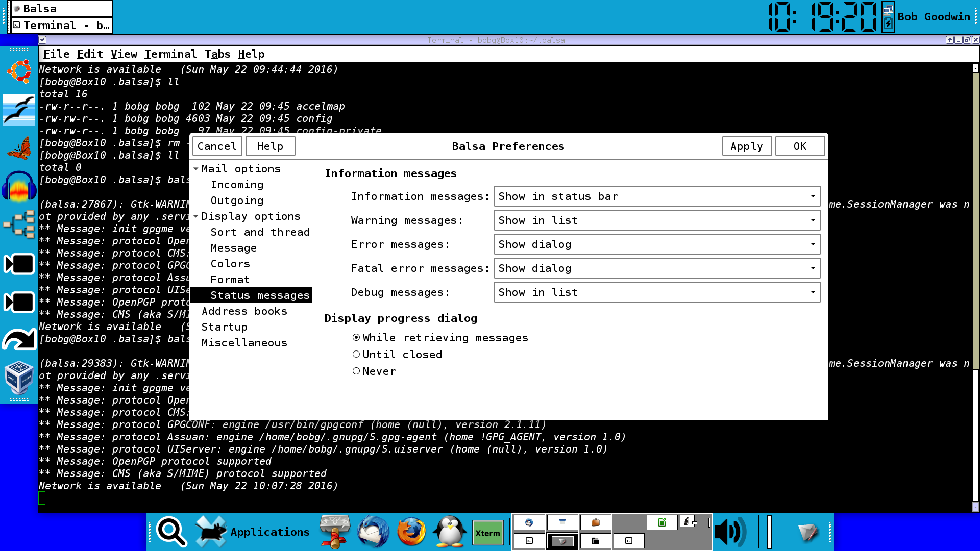Open the Terminal menu in menubar
The image size is (980, 551).
[x=170, y=54]
